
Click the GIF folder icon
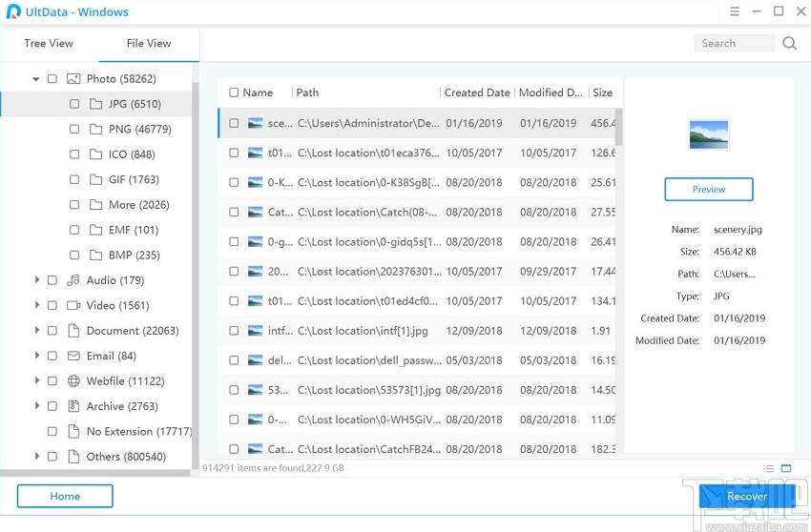(95, 179)
